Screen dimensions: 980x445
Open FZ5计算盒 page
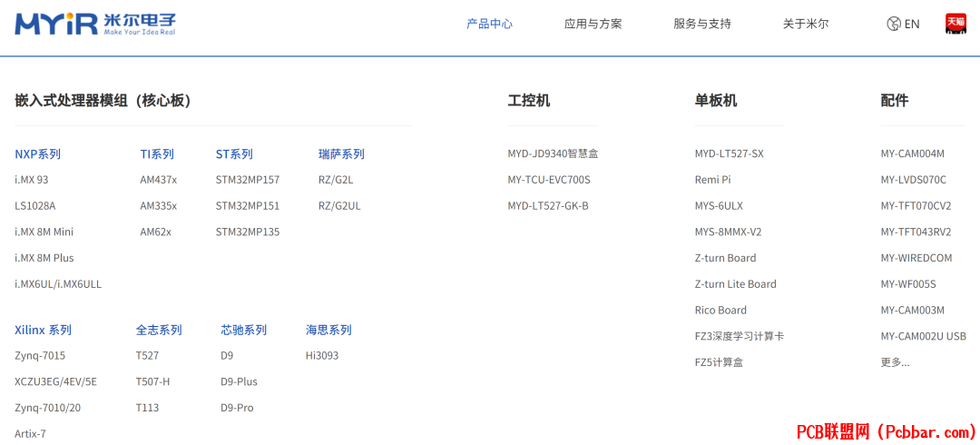coord(719,361)
